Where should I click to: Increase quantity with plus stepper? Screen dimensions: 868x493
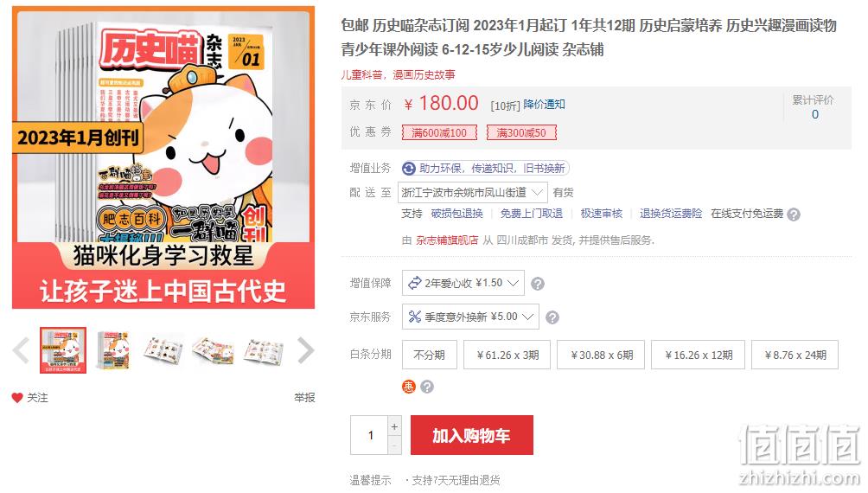pos(394,426)
